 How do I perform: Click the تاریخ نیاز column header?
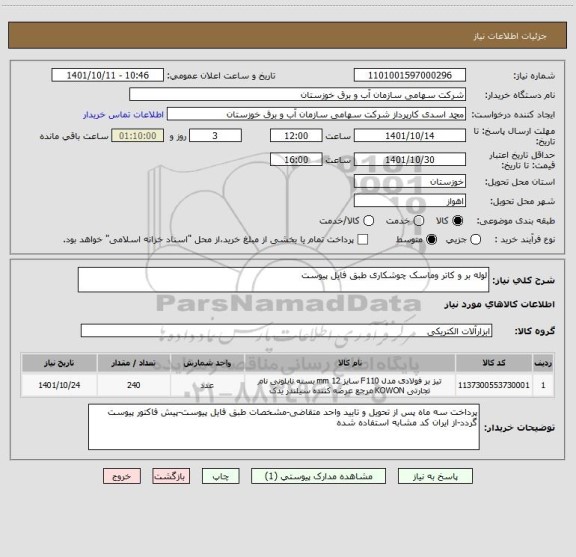pyautogui.click(x=59, y=363)
